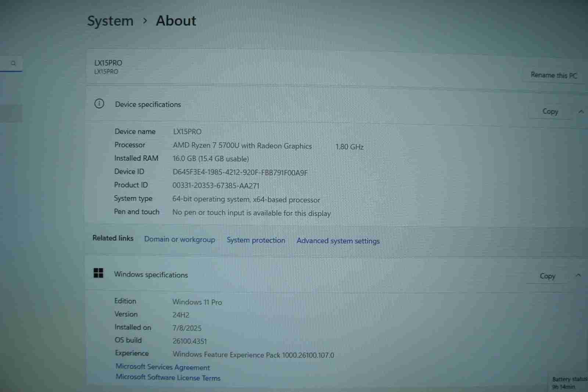Click the Windows logo icon
Viewport: 588px width, 392px height.
pyautogui.click(x=98, y=273)
